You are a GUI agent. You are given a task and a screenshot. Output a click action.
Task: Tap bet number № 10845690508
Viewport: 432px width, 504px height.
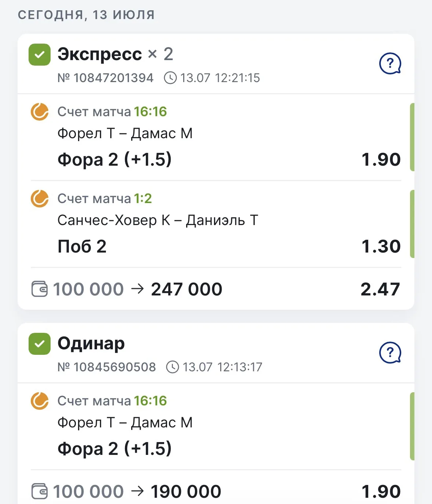107,367
